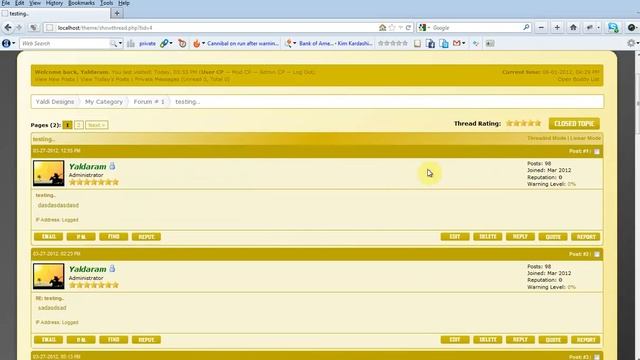Click user status icon beside second Yaldaram name
Image resolution: width=640 pixels, height=360 pixels.
point(112,269)
